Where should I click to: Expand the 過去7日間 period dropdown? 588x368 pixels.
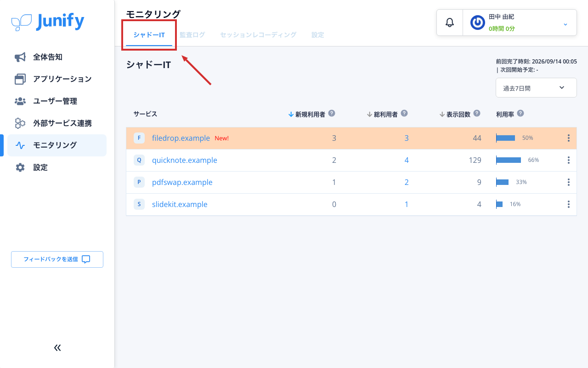click(x=536, y=87)
